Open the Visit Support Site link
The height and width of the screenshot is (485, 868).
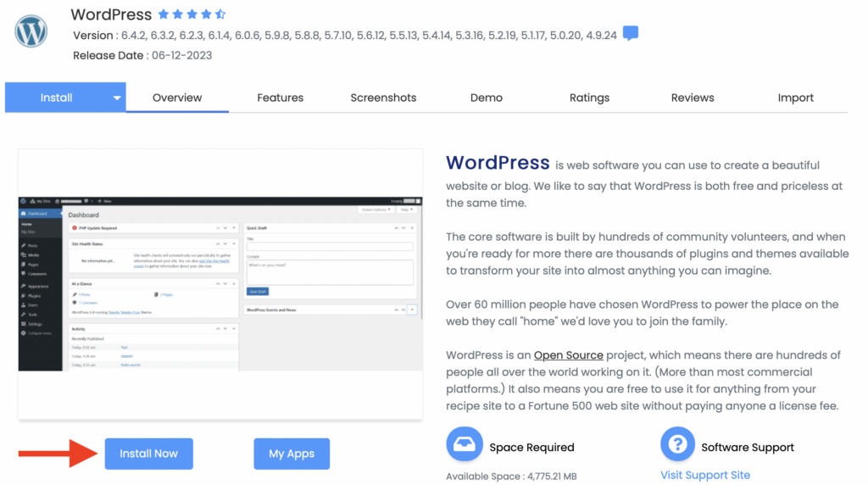point(705,475)
